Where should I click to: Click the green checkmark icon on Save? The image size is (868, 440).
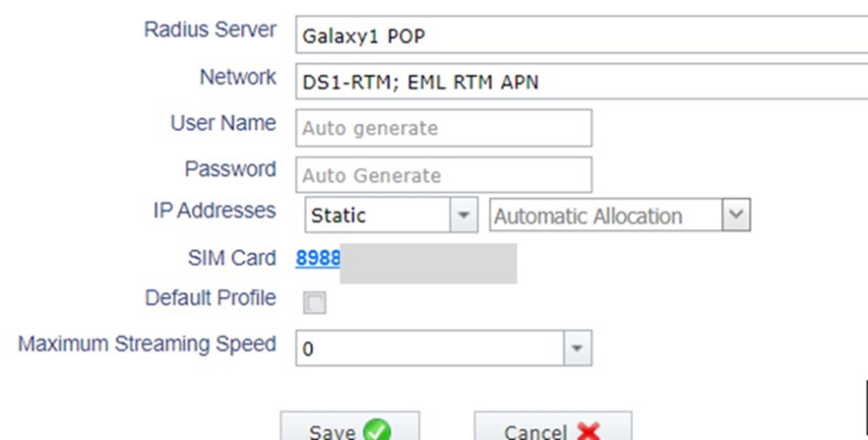pos(376,430)
